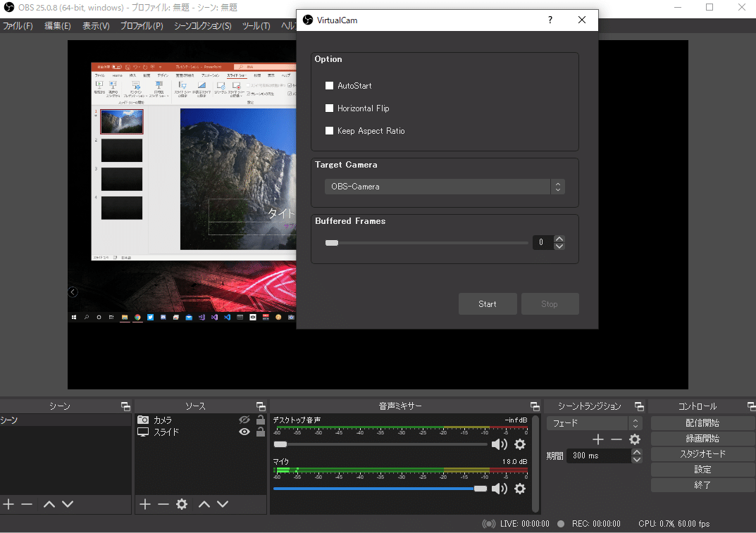Open transition settings gear icon
Image resolution: width=756 pixels, height=533 pixels.
click(635, 439)
